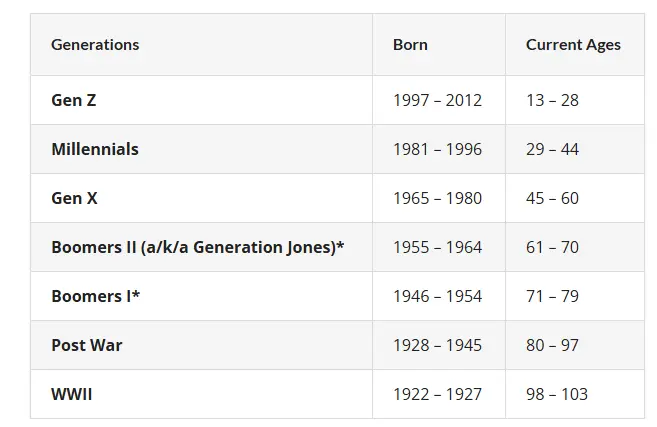This screenshot has width=657, height=427.
Task: Select the Millennials row label
Action: [x=95, y=149]
